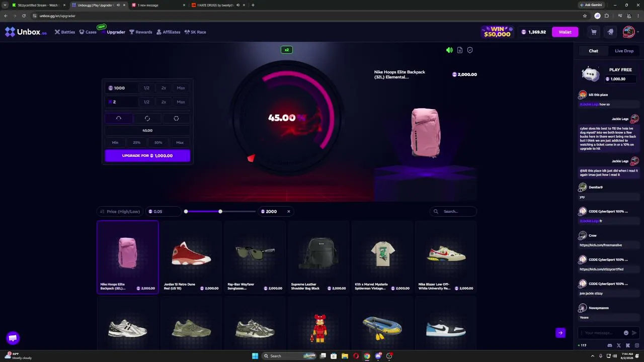Viewport: 644px width, 362px height.
Task: Set the bet amount to Max
Action: coord(181,88)
